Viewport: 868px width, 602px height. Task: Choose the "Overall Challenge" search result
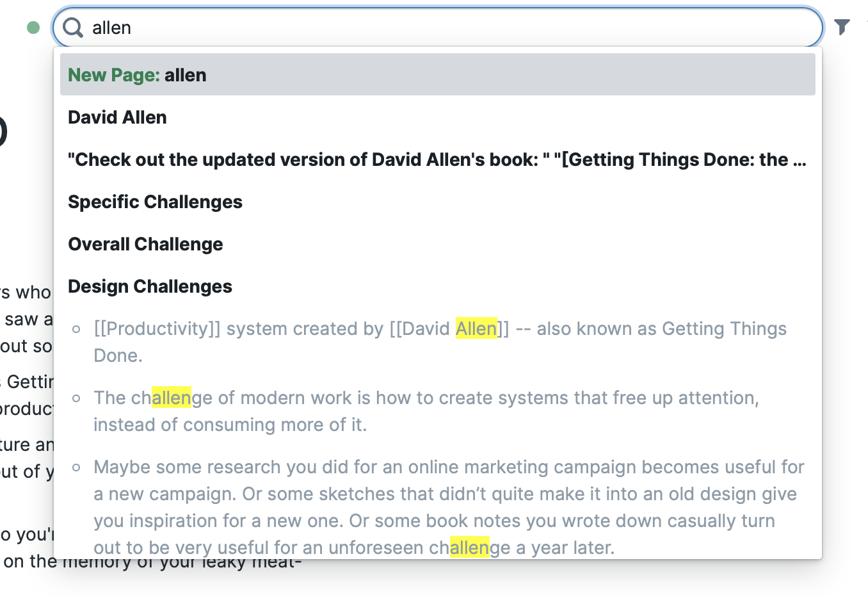145,244
